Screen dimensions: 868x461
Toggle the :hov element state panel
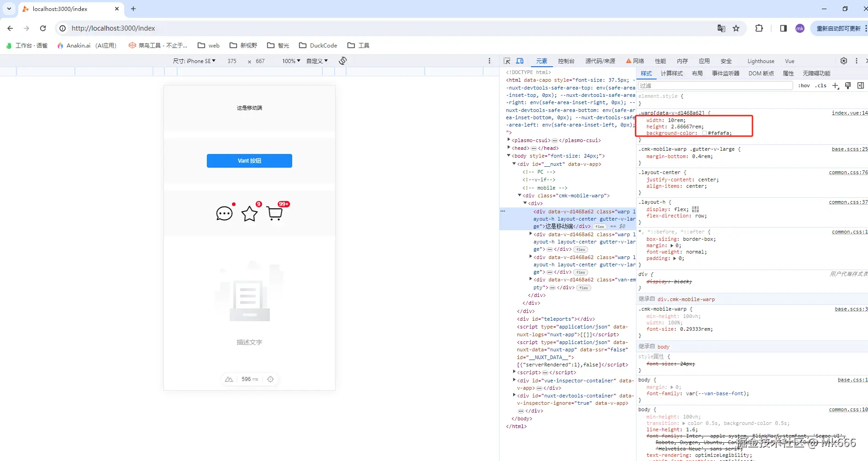804,85
